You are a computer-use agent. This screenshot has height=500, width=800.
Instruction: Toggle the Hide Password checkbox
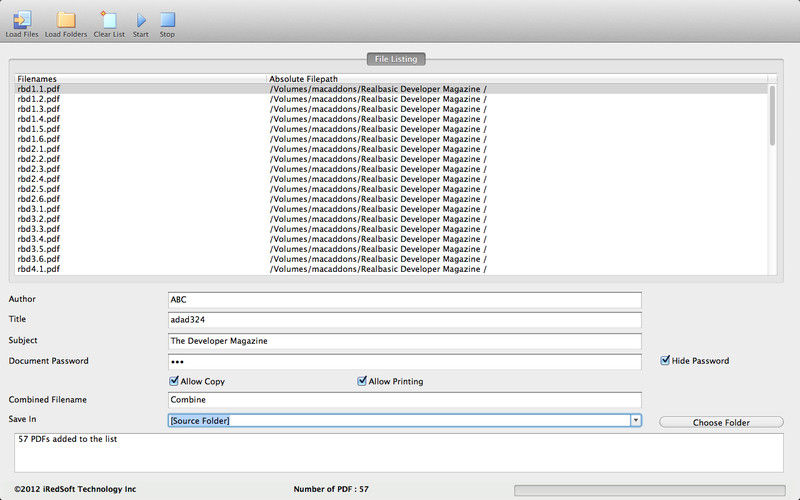tap(665, 360)
